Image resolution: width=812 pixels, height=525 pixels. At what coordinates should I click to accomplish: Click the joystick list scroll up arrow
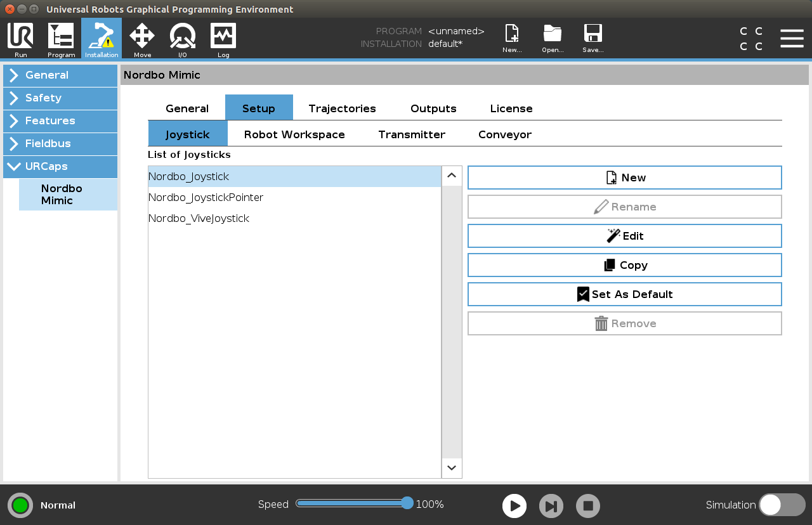452,176
